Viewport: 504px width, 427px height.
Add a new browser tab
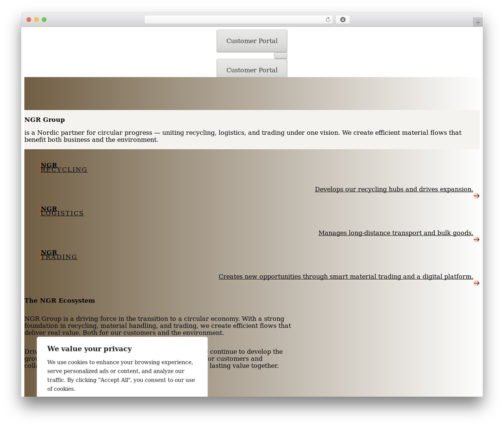tap(478, 22)
